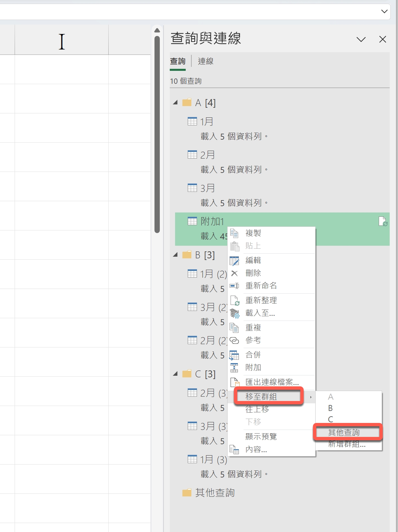
Task: Click the 其他查詢 folder icon in the list
Action: pos(187,492)
